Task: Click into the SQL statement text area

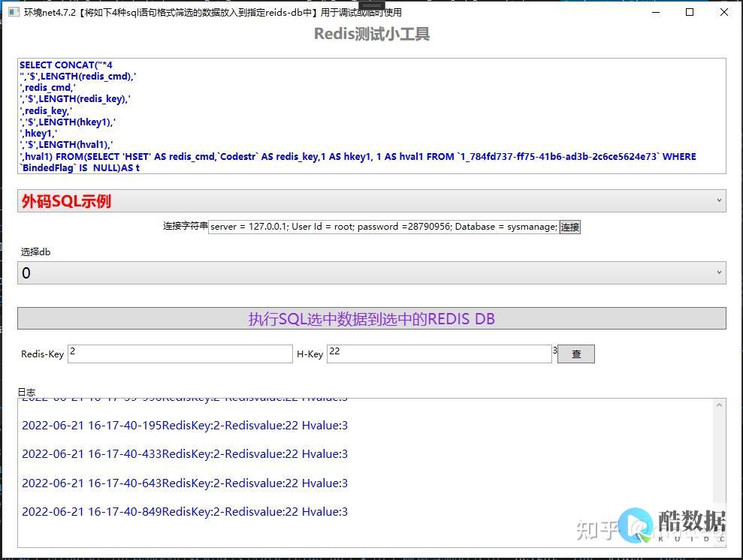Action: (371, 116)
